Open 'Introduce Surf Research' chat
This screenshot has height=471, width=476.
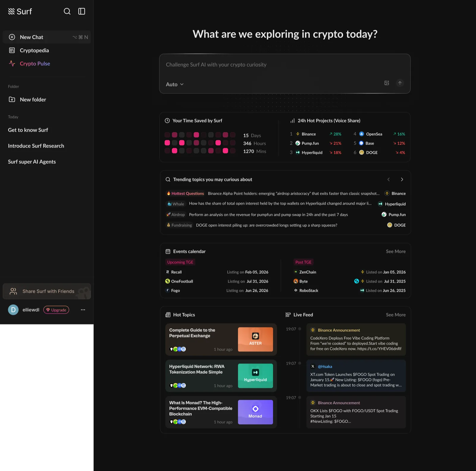[x=36, y=146]
